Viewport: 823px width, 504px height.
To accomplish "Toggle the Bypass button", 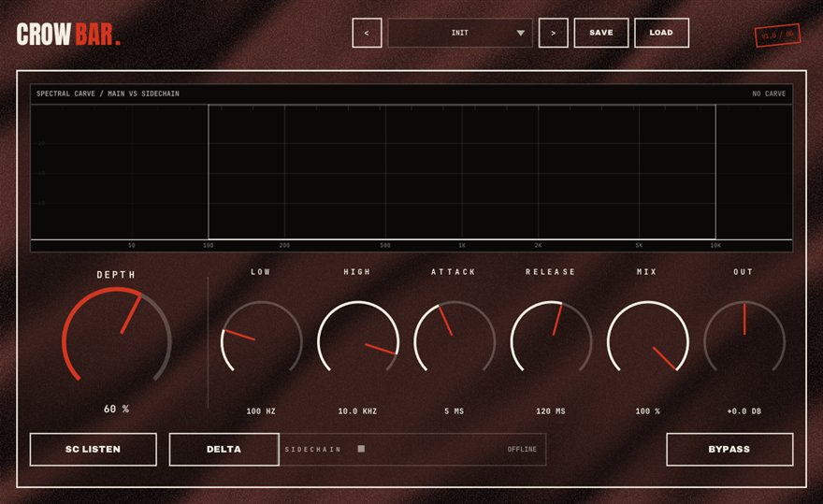I will click(x=729, y=450).
